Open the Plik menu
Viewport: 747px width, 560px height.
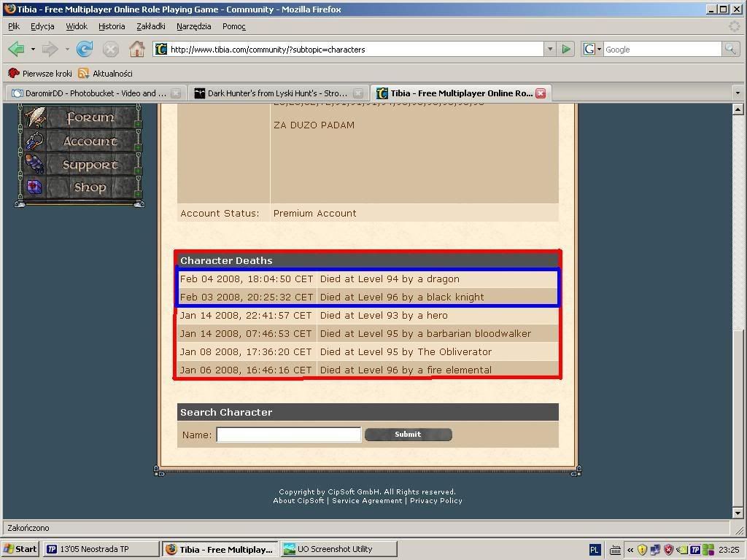14,26
